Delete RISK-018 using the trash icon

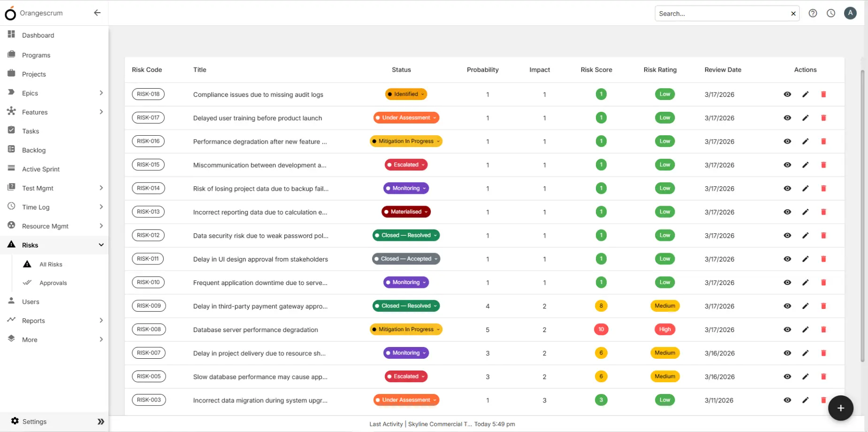coord(823,94)
